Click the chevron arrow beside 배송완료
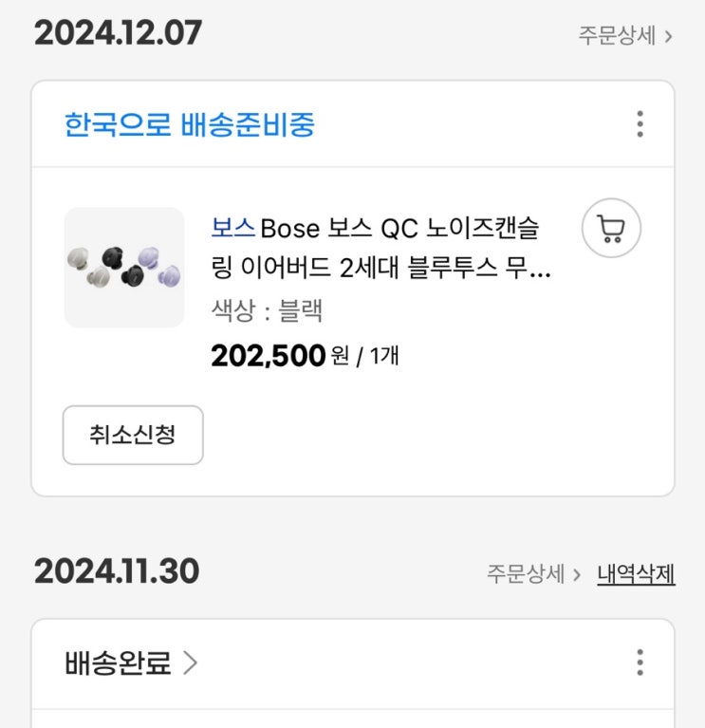The height and width of the screenshot is (728, 705). (190, 663)
